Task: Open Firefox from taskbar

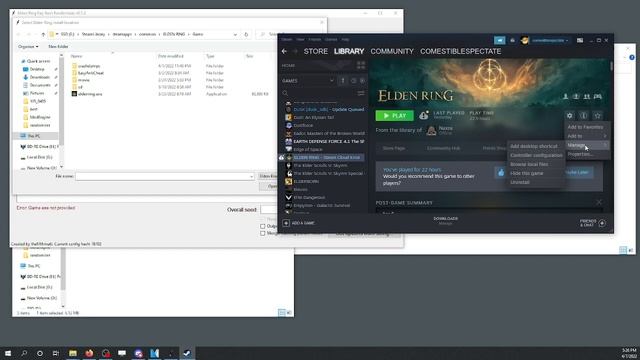Action: click(89, 353)
